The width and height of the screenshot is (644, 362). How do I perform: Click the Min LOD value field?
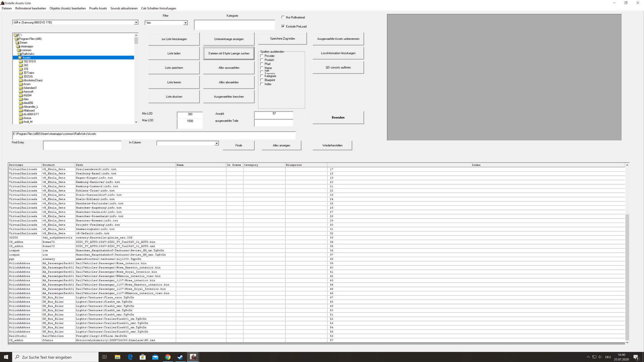[190, 114]
